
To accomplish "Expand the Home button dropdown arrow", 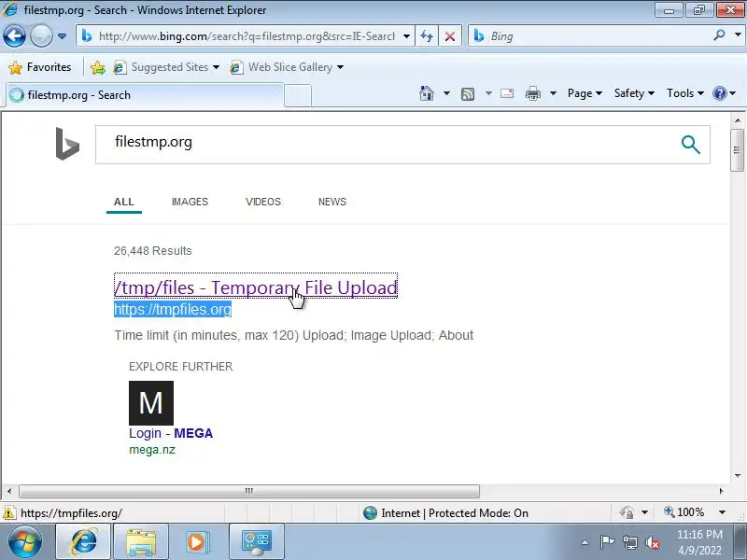I will pos(446,93).
